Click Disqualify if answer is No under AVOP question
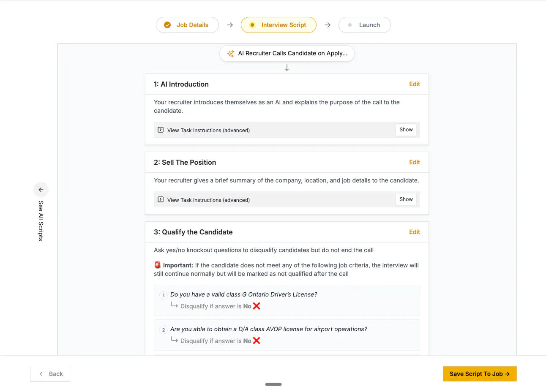Screen dimensions: 546x392 [x=216, y=341]
